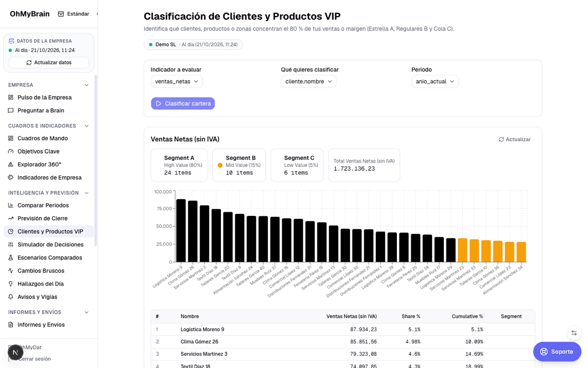Open the cliente.nombre classification dropdown
Screen dimensions: 588x368
(x=309, y=81)
